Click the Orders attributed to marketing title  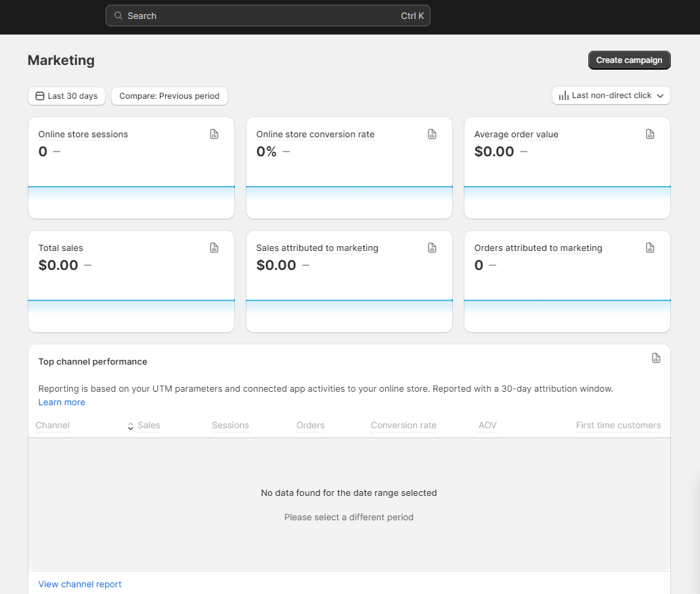(538, 248)
